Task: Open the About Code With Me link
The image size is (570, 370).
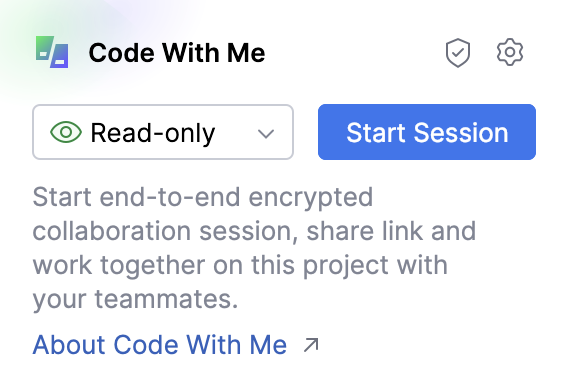Action: [160, 345]
